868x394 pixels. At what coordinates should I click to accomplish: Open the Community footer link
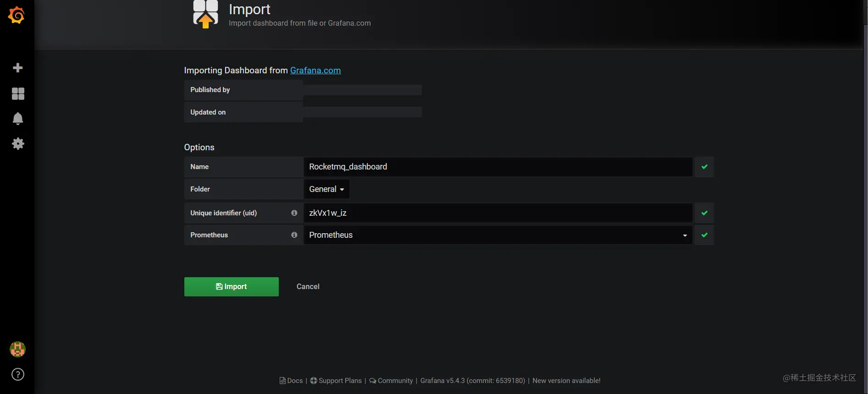(391, 381)
